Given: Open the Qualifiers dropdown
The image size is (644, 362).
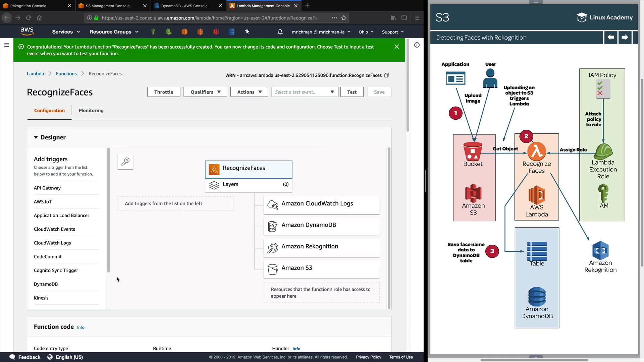Looking at the screenshot, I should pyautogui.click(x=205, y=92).
